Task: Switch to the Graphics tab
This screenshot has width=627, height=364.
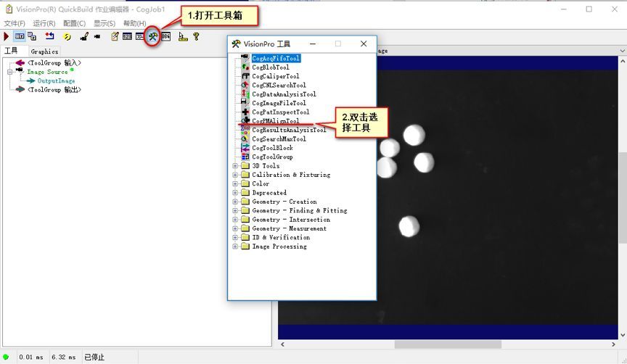Action: click(44, 51)
